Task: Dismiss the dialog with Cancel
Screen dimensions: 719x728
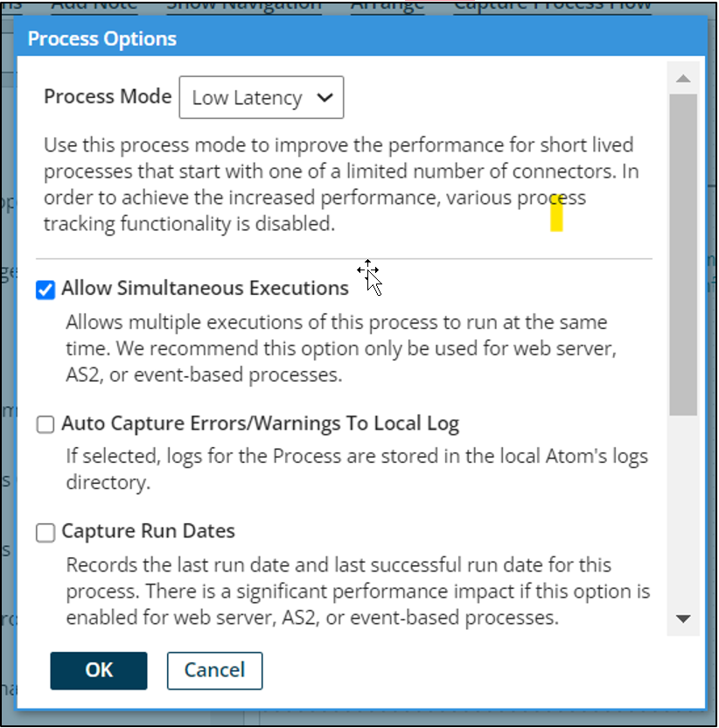Action: click(214, 671)
